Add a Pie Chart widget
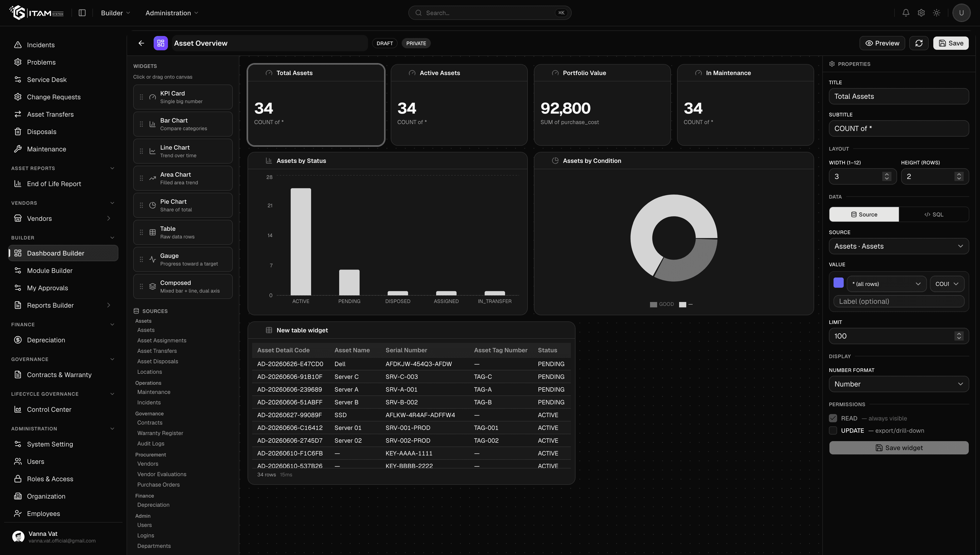Screen dimensions: 980x555 click(183, 206)
